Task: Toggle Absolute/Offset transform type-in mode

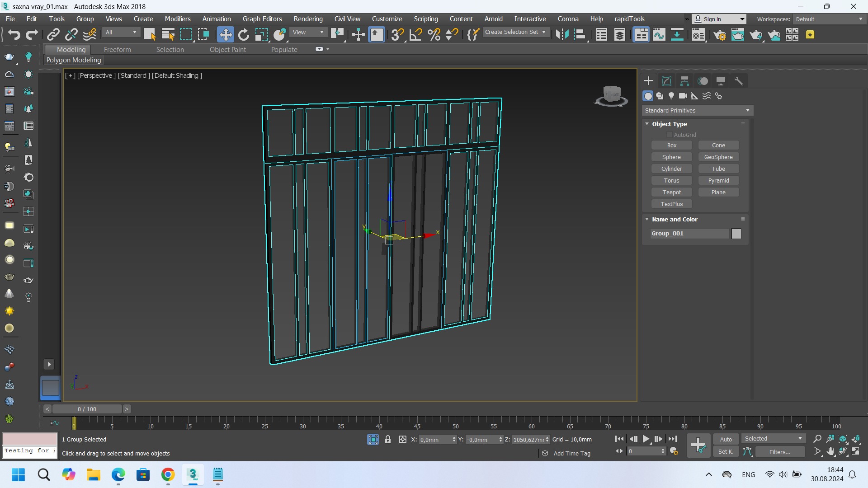Action: click(402, 439)
